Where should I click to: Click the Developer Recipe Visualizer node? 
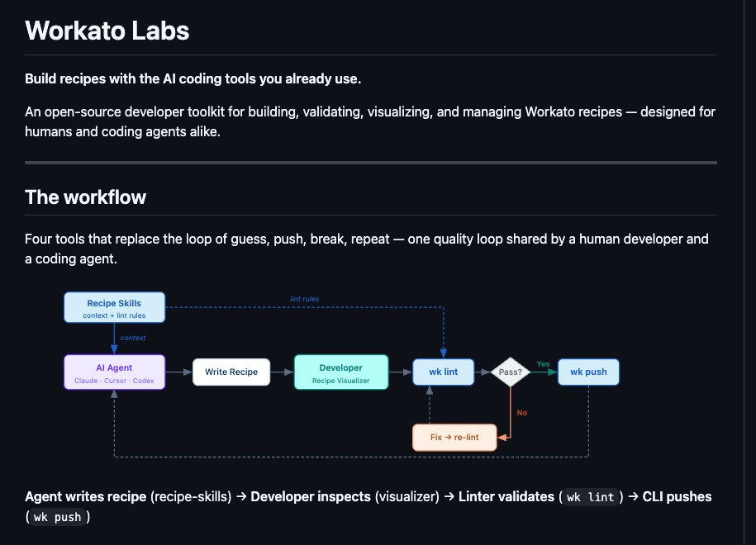pos(341,372)
